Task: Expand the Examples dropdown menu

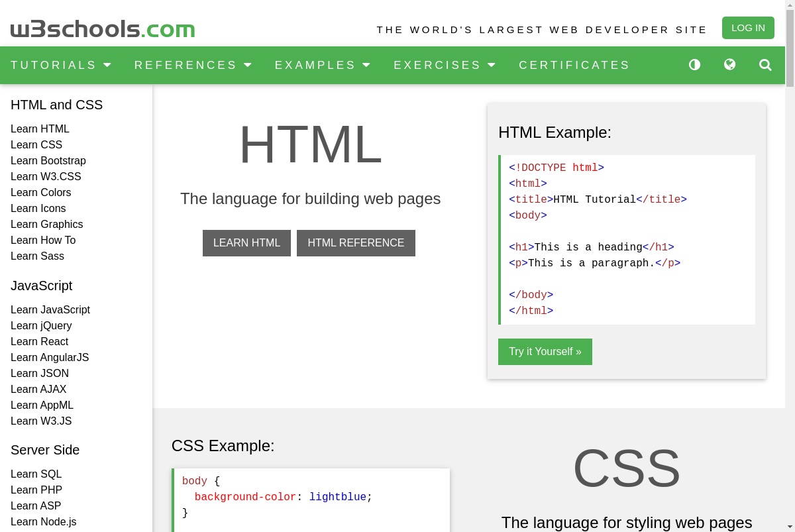Action: pyautogui.click(x=323, y=65)
